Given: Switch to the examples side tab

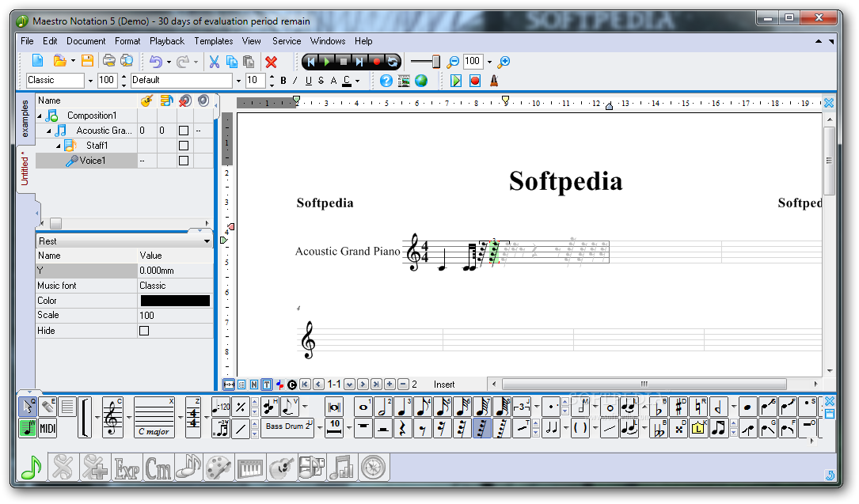Looking at the screenshot, I should coord(25,119).
